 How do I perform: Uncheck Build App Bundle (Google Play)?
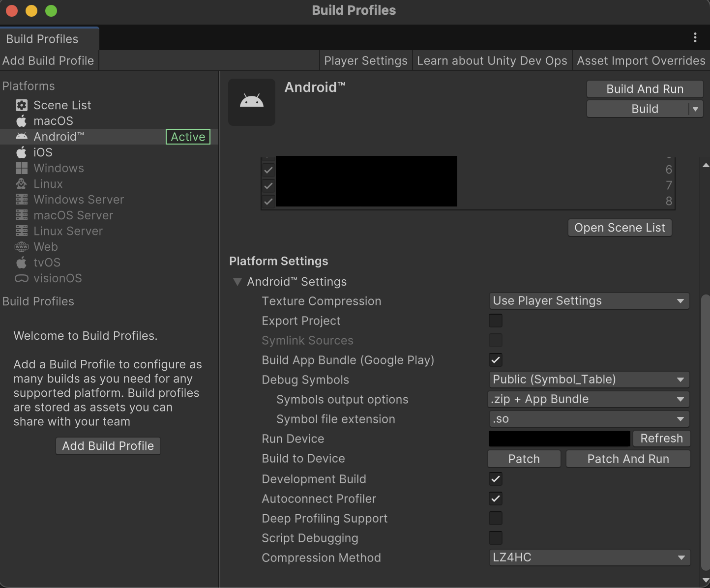(x=496, y=360)
